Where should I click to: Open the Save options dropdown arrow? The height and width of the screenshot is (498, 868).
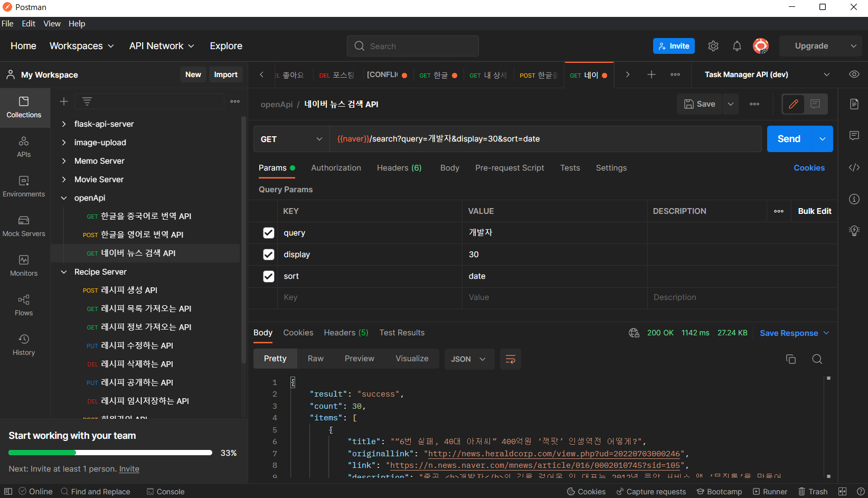pyautogui.click(x=731, y=104)
